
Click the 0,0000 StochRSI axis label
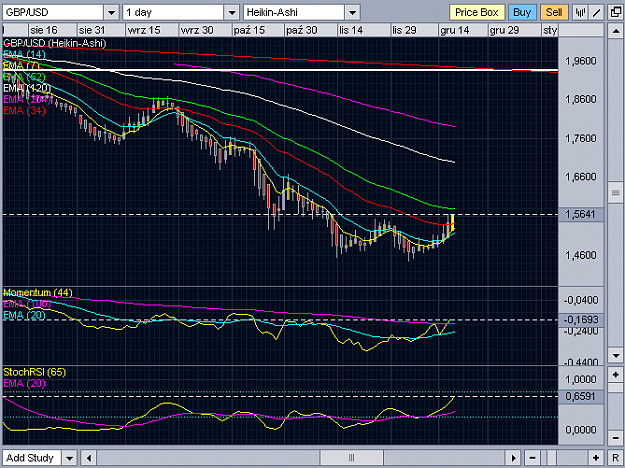tap(581, 430)
